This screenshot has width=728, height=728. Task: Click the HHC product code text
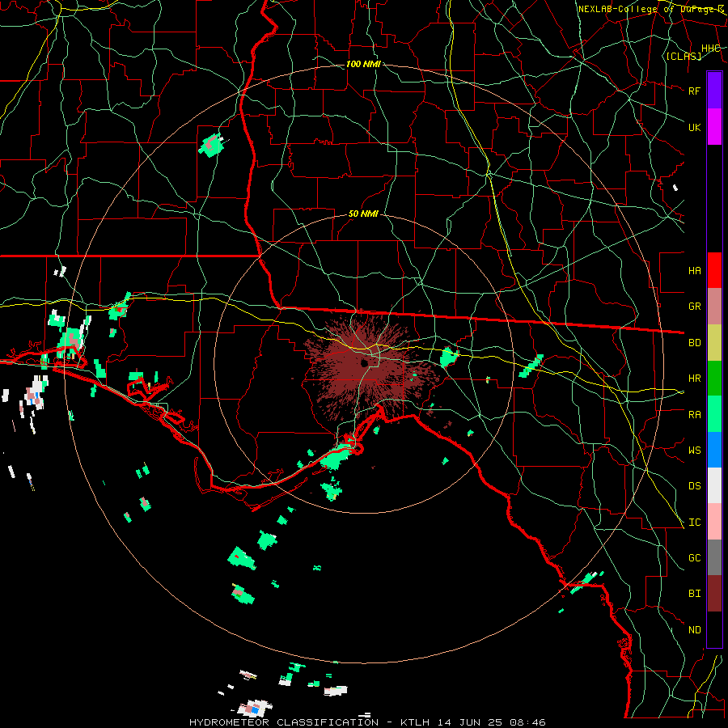[x=711, y=49]
